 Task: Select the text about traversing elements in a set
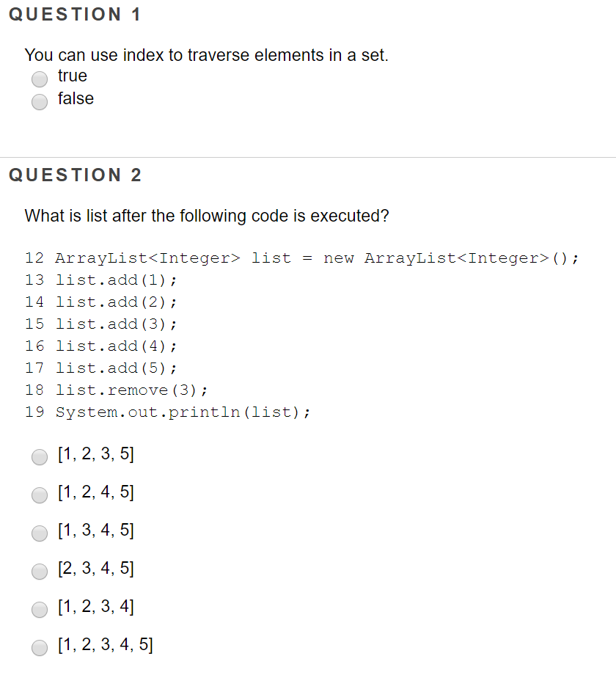(x=206, y=54)
